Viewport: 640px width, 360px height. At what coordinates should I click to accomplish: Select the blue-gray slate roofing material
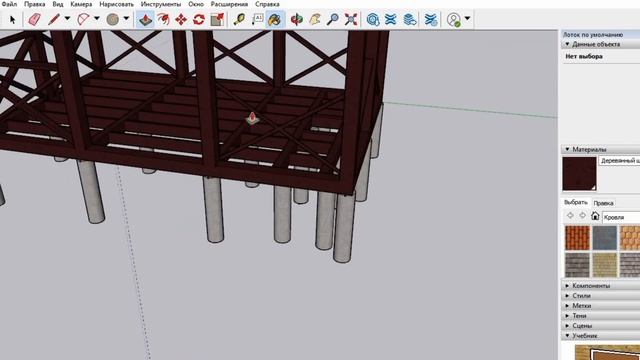click(604, 238)
